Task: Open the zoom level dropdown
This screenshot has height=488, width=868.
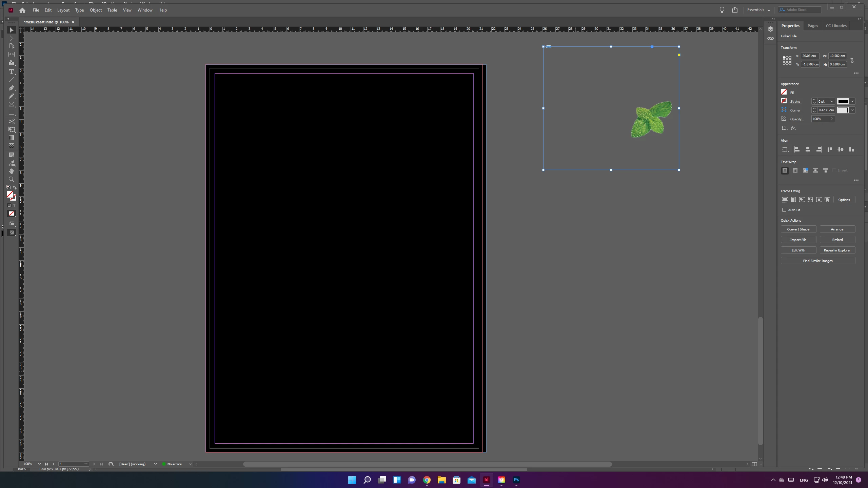Action: [x=39, y=464]
